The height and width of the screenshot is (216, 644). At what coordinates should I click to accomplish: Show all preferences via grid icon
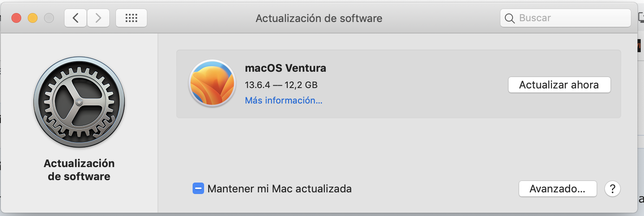click(131, 18)
